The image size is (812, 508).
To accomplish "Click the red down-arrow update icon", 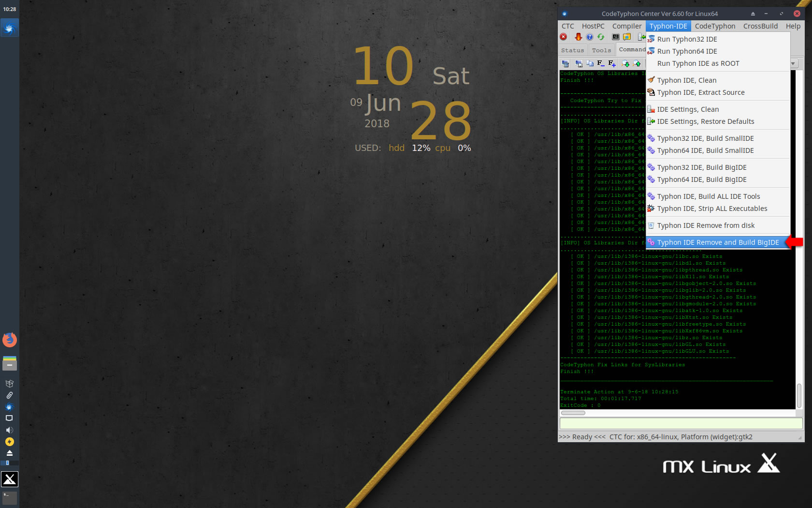I will [x=578, y=37].
